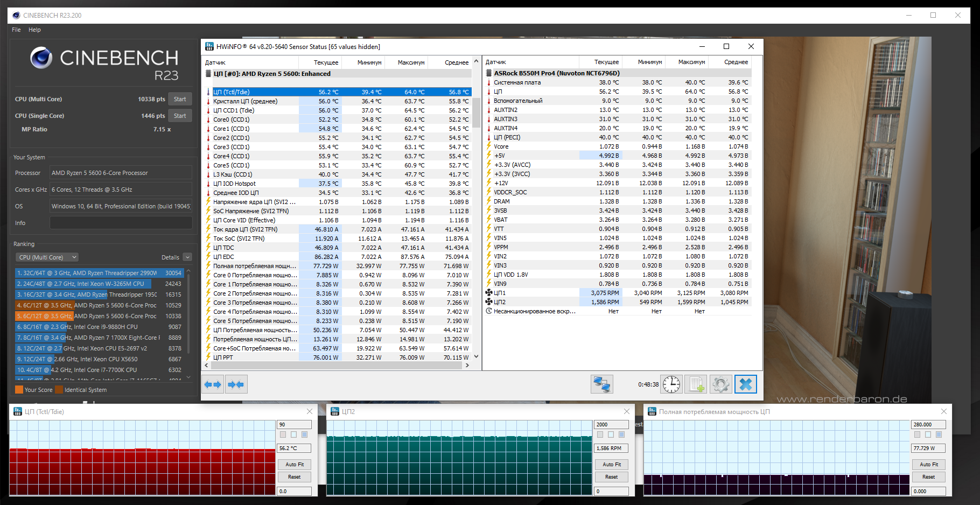Click the blue X close sensors icon
This screenshot has width=980, height=505.
(746, 384)
